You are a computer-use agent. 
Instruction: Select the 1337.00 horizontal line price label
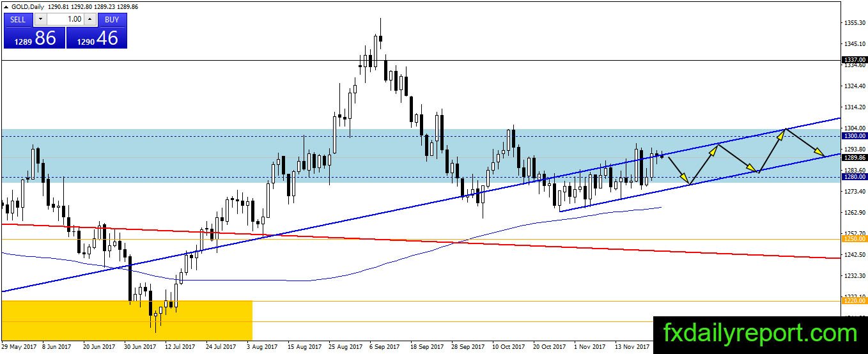point(854,60)
